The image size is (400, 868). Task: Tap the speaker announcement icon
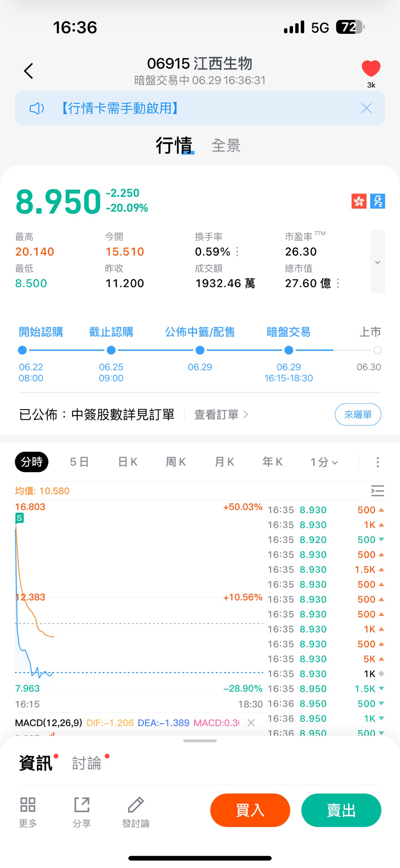(x=37, y=108)
